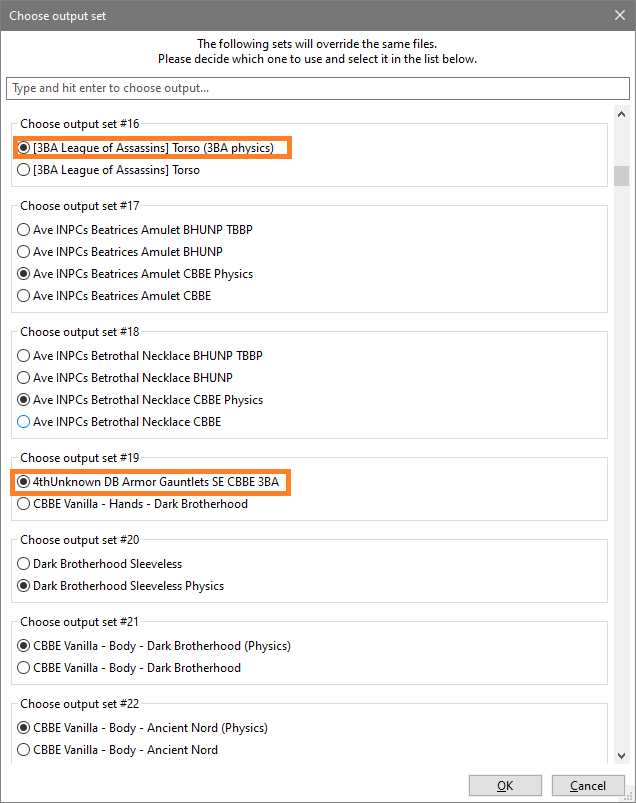Select Ave INPCs Betrothal Necklace CBBE Physics
636x803 pixels.
coord(140,400)
